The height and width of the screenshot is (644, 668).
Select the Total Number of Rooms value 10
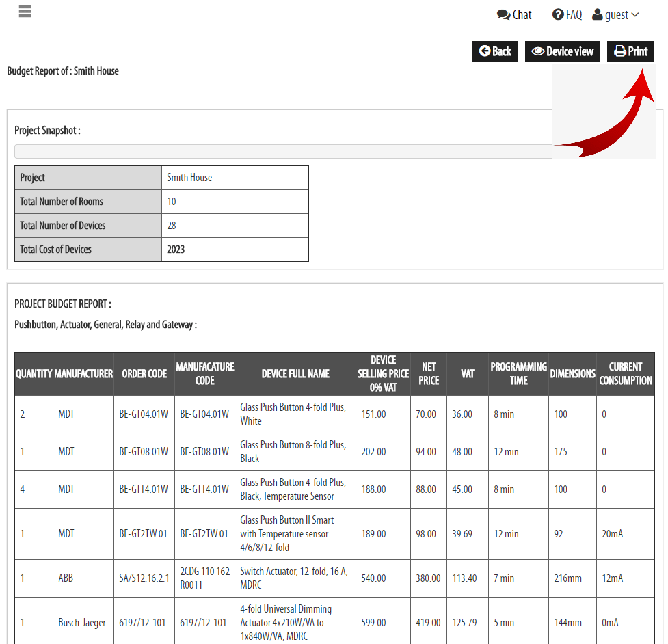click(x=235, y=202)
